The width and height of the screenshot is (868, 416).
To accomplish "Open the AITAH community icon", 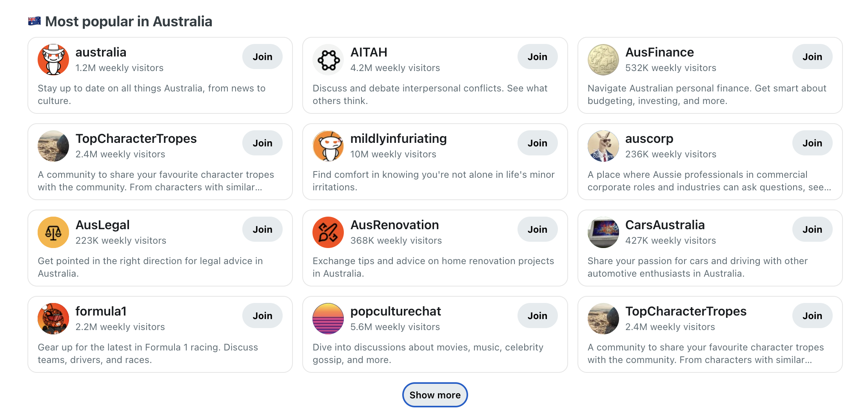I will [328, 60].
